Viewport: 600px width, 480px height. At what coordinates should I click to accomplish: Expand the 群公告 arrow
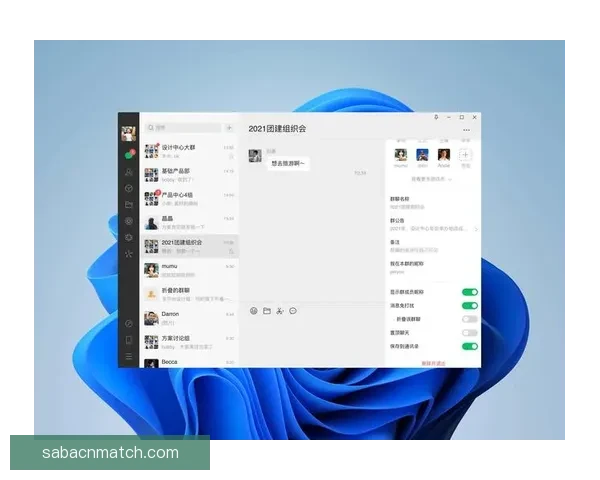tap(476, 229)
